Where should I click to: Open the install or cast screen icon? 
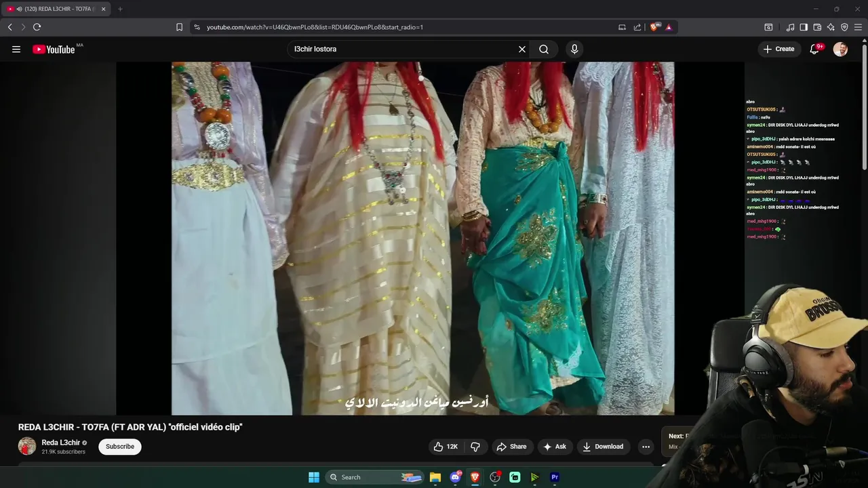(x=622, y=27)
